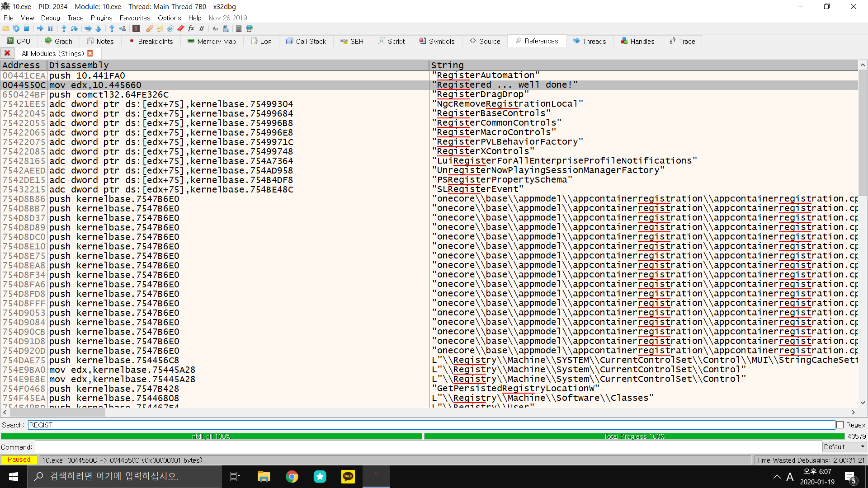Screen dimensions: 868x488
Task: Select the "Registered ... well done!" string row
Action: (429, 85)
